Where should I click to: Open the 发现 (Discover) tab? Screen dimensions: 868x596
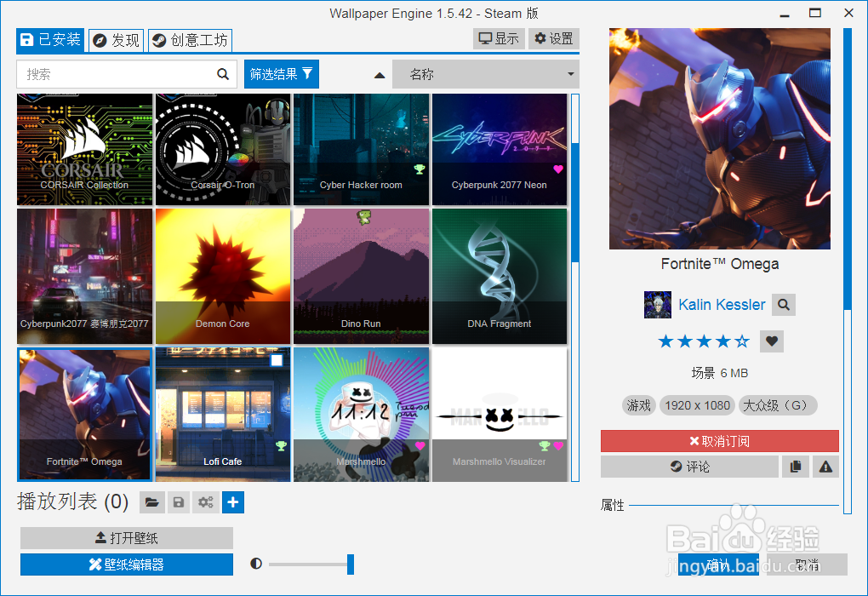pyautogui.click(x=117, y=40)
